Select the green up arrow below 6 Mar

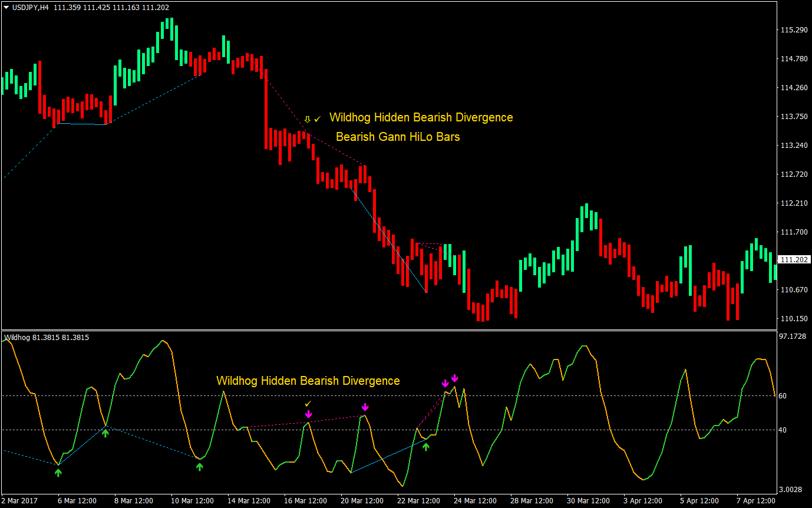click(57, 471)
